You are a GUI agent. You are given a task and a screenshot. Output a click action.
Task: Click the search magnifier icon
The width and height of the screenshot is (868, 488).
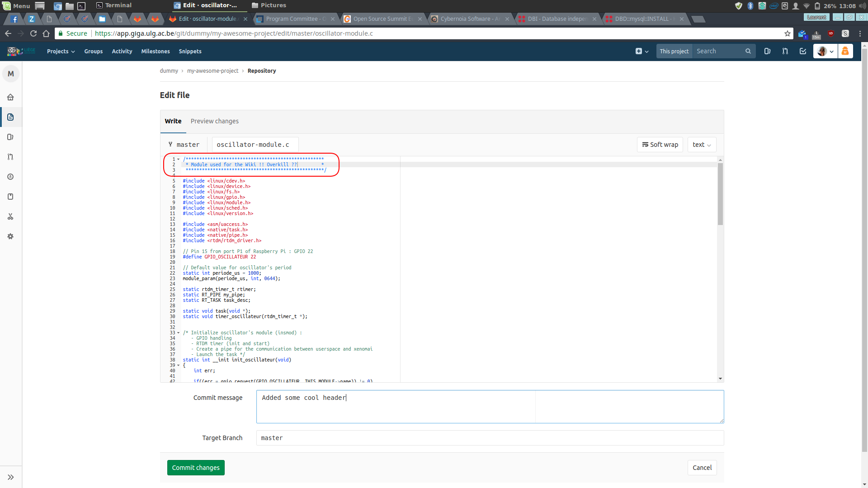click(748, 51)
